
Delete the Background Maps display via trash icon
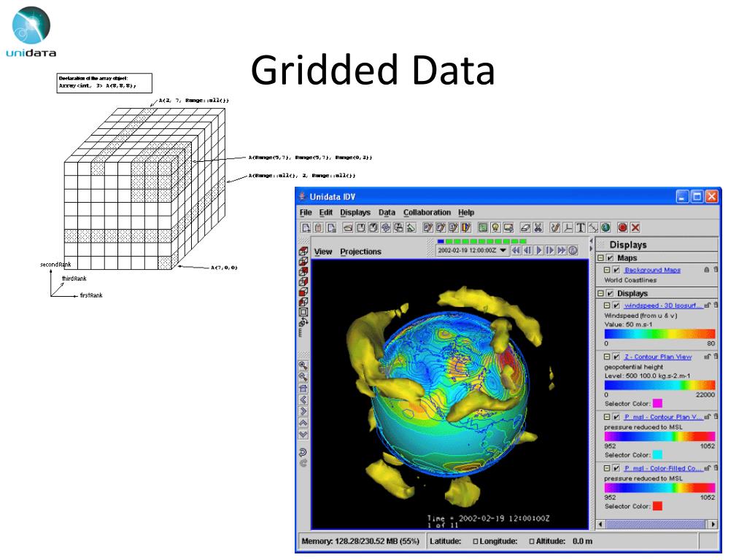[716, 270]
